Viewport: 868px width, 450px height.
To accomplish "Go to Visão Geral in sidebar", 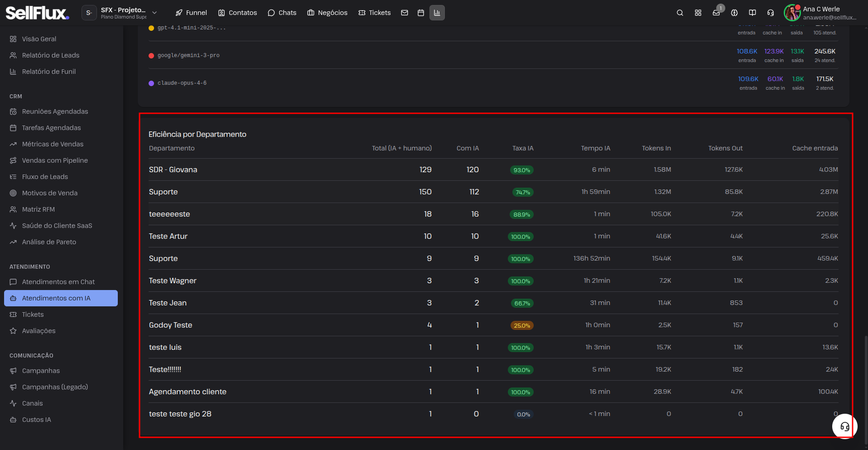I will [x=61, y=39].
